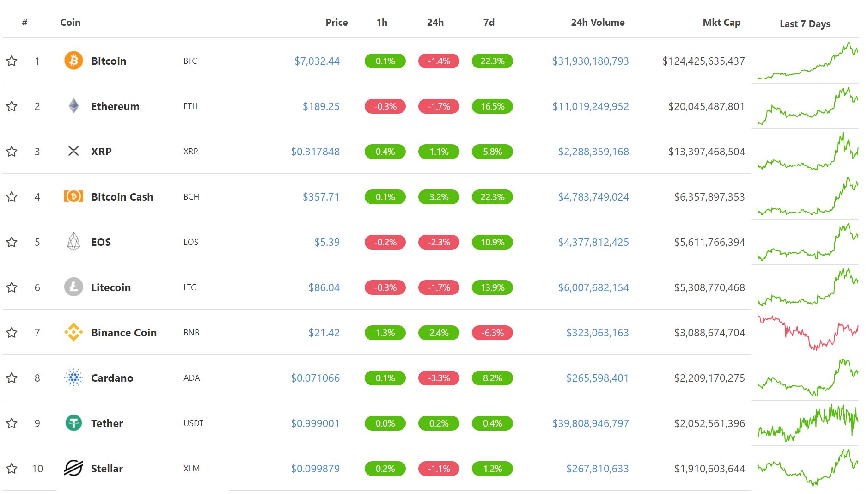The width and height of the screenshot is (868, 494).
Task: Click the Litecoin grey logo icon
Action: [73, 287]
